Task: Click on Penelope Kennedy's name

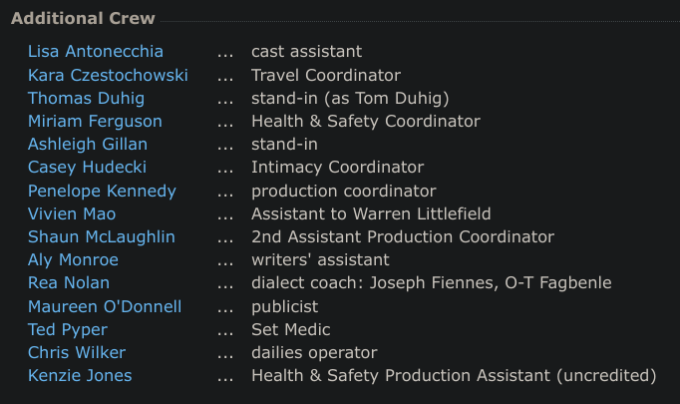Action: [101, 190]
